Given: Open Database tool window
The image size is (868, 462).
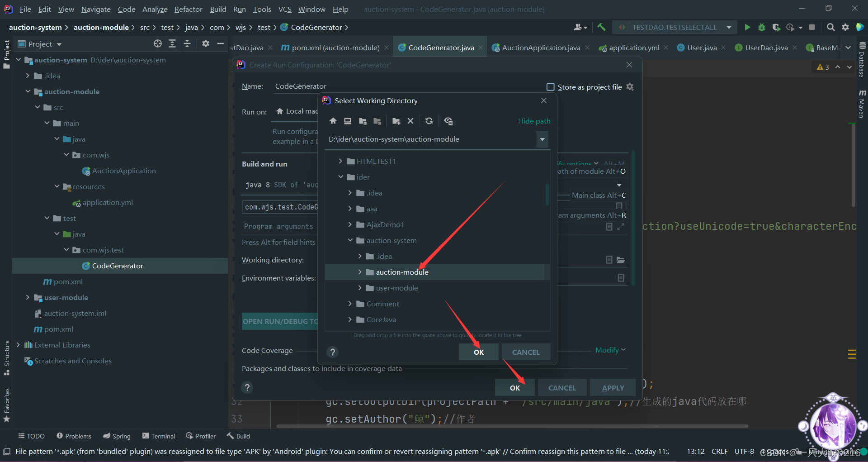Looking at the screenshot, I should click(862, 60).
